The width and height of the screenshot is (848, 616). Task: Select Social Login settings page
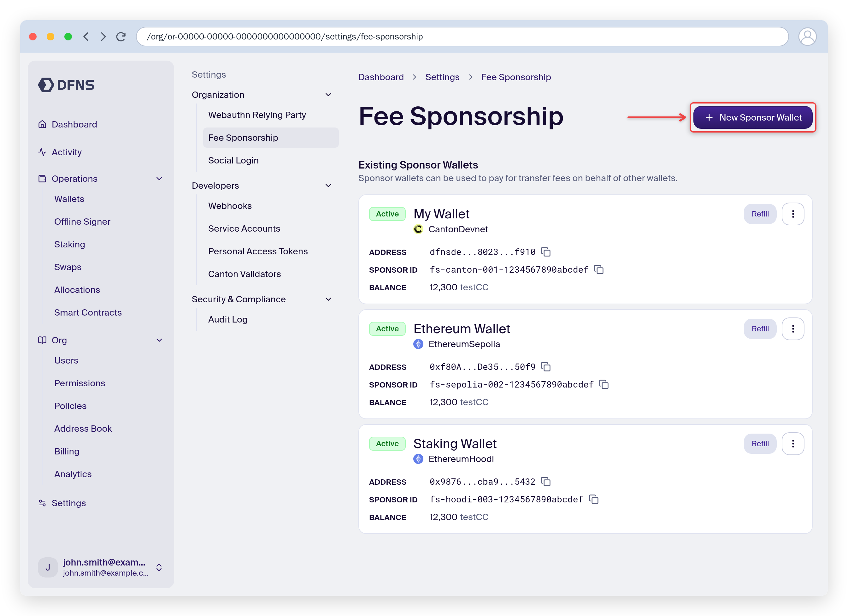[x=233, y=160]
